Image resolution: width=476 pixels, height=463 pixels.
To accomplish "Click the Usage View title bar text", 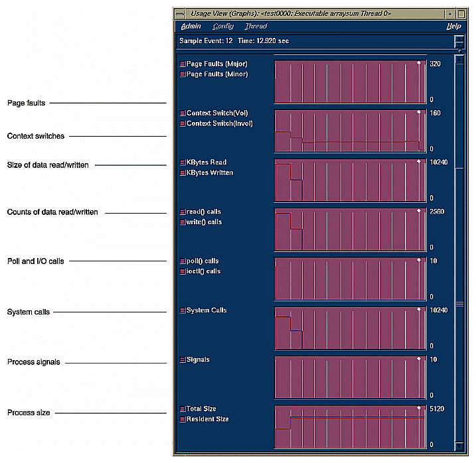I will tap(291, 14).
